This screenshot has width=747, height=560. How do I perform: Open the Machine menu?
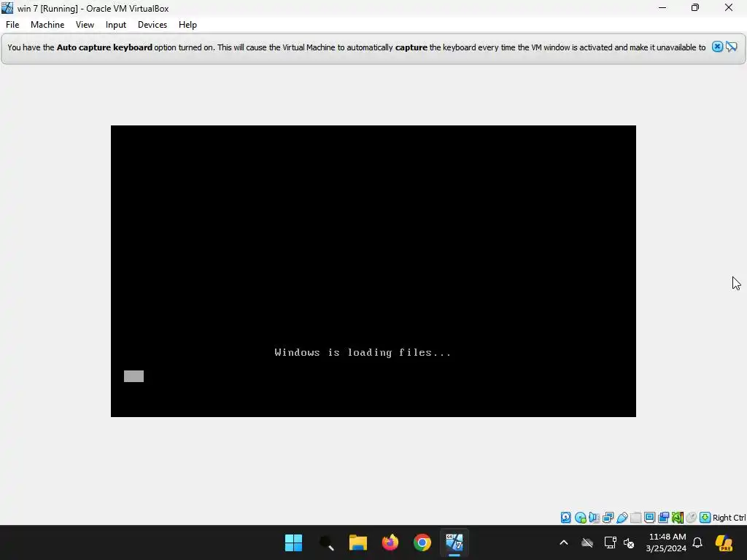(47, 25)
